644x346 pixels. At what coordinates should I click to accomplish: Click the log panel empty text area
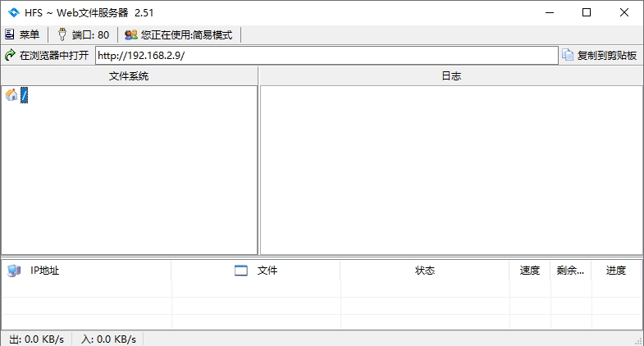click(451, 170)
